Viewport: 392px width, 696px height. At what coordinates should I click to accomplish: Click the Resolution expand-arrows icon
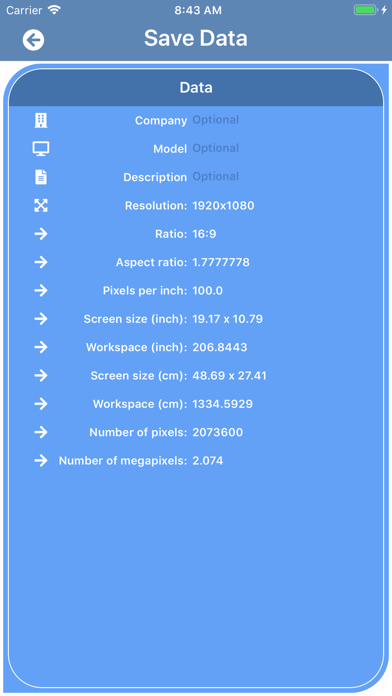click(41, 206)
